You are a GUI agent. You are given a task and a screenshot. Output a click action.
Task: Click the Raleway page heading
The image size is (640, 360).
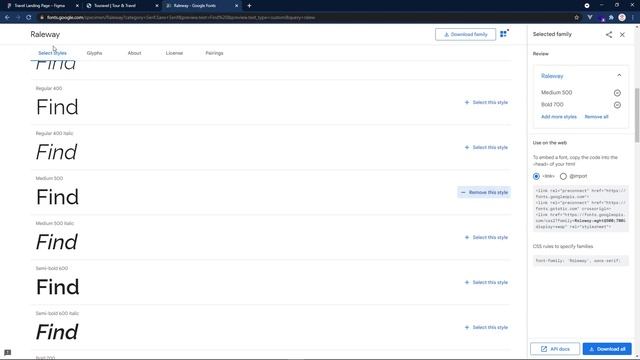45,35
